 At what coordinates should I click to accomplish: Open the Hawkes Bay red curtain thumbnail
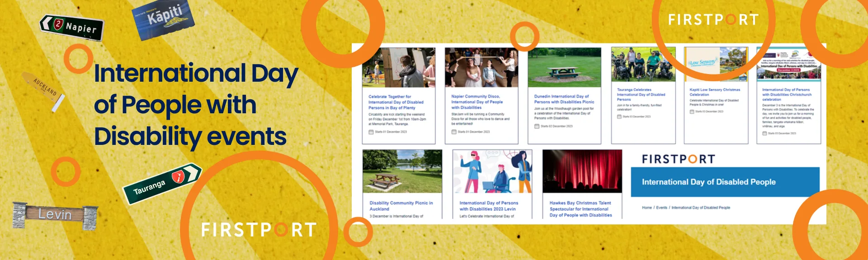coord(582,172)
